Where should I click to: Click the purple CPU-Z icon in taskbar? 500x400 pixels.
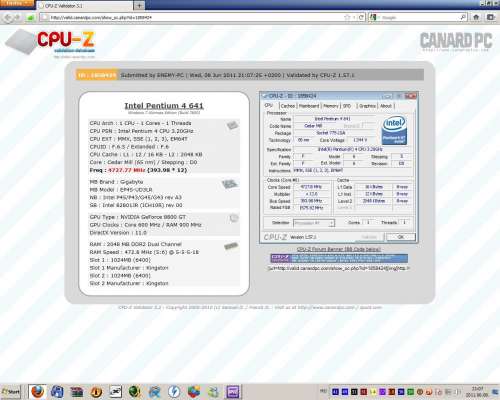tap(233, 392)
